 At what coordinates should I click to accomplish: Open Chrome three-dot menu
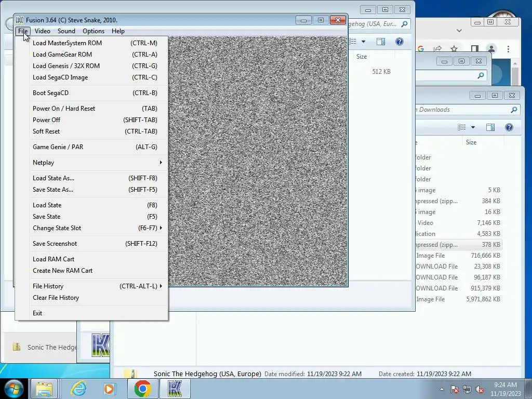click(x=508, y=49)
